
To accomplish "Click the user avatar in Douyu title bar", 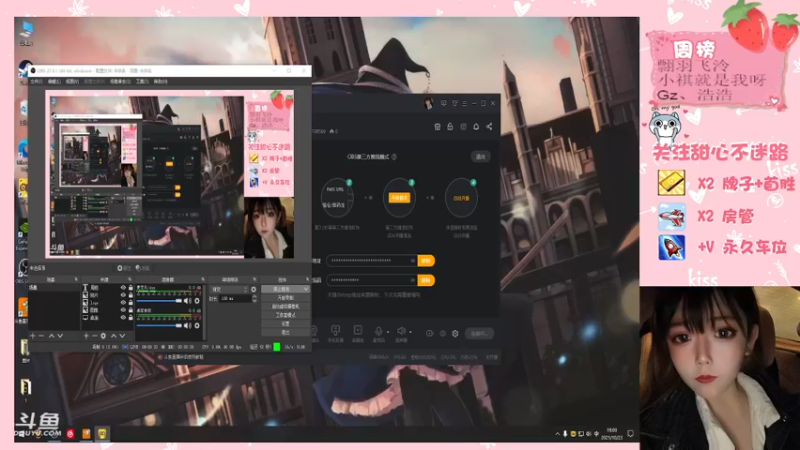I will (x=429, y=103).
